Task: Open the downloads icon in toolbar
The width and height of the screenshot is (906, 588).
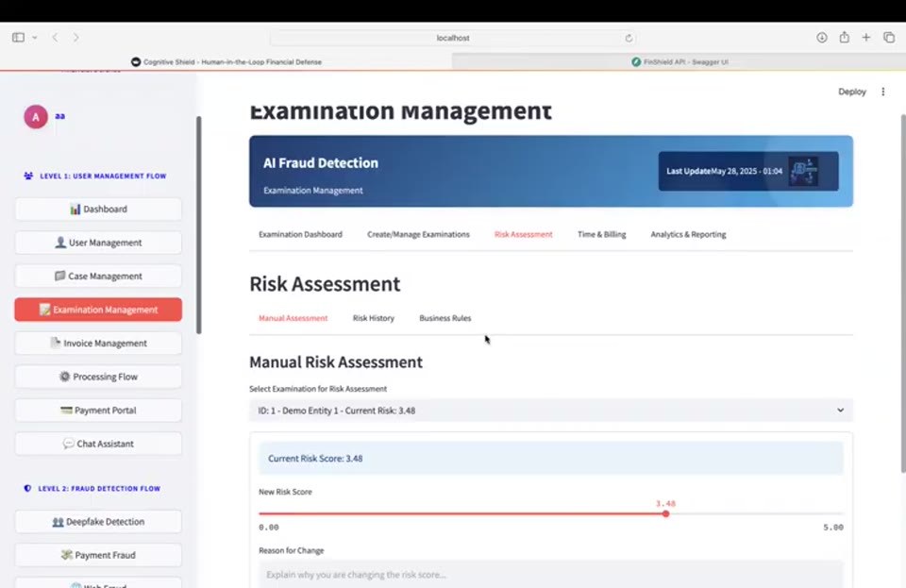Action: [x=822, y=38]
